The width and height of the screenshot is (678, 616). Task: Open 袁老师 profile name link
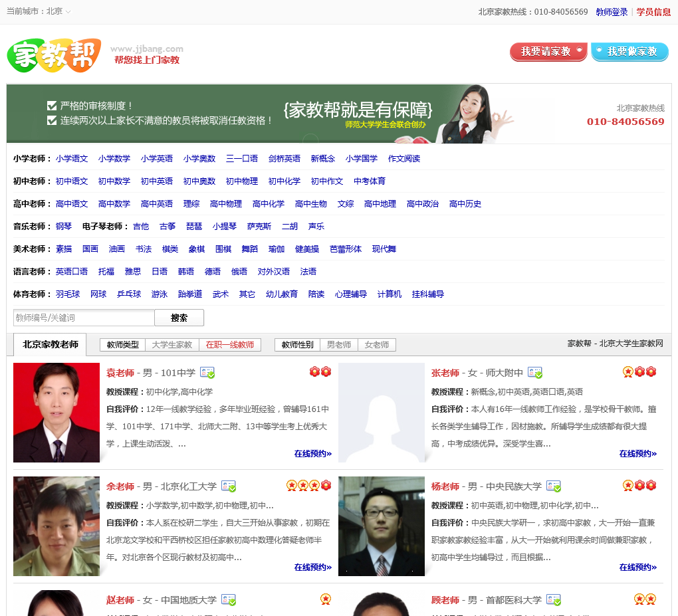click(x=120, y=373)
